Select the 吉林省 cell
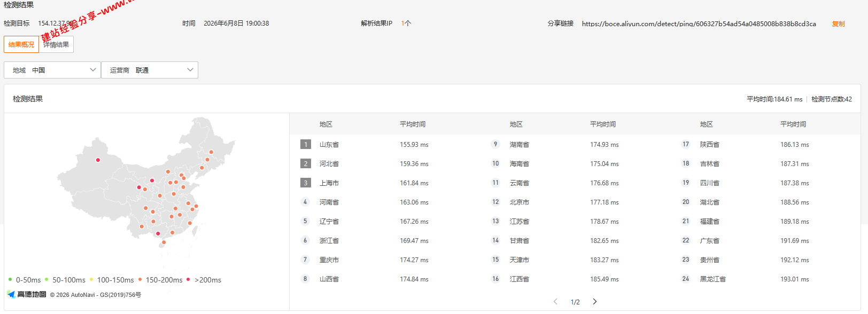This screenshot has width=868, height=314. (x=710, y=164)
